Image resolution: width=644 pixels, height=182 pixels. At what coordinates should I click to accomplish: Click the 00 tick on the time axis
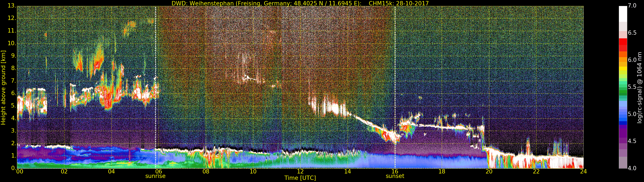20,172
